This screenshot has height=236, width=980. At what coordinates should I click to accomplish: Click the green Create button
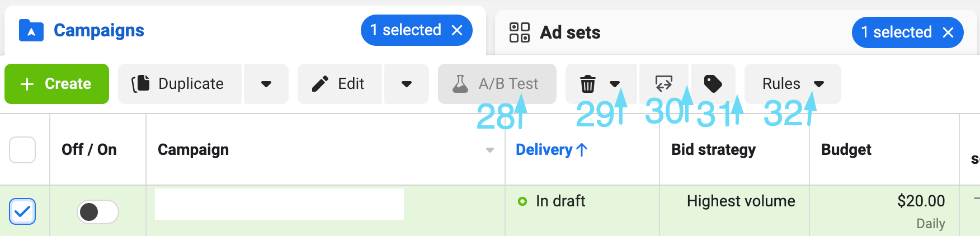click(56, 84)
